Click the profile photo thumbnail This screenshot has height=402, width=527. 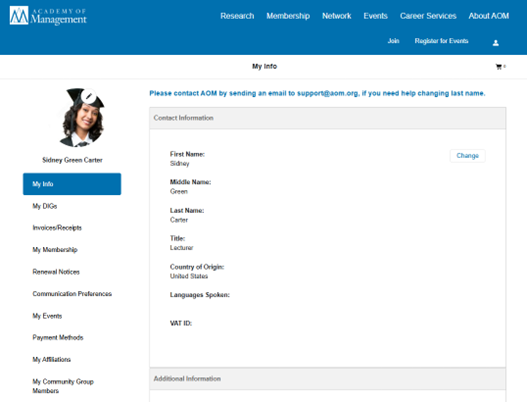(82, 117)
